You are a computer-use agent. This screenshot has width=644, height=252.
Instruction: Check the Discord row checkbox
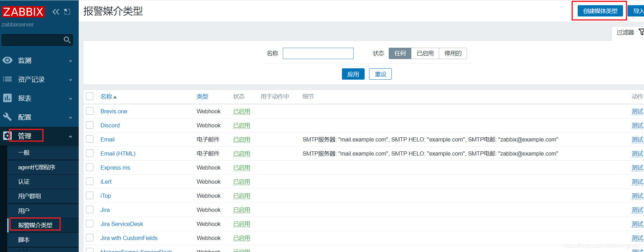coord(90,125)
